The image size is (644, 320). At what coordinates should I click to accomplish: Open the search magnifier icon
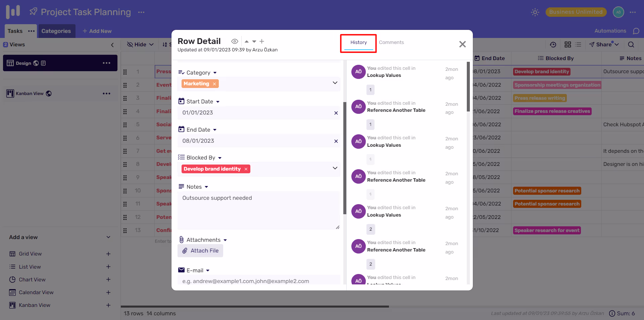tap(631, 44)
